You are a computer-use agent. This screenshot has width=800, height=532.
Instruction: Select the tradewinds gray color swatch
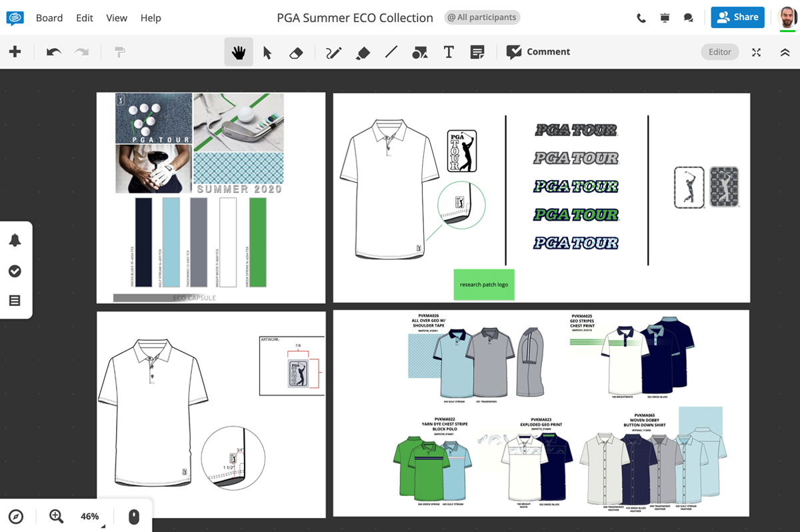(x=199, y=243)
